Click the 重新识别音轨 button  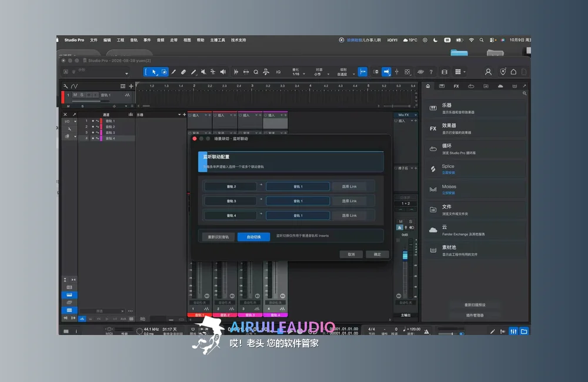[x=218, y=237]
